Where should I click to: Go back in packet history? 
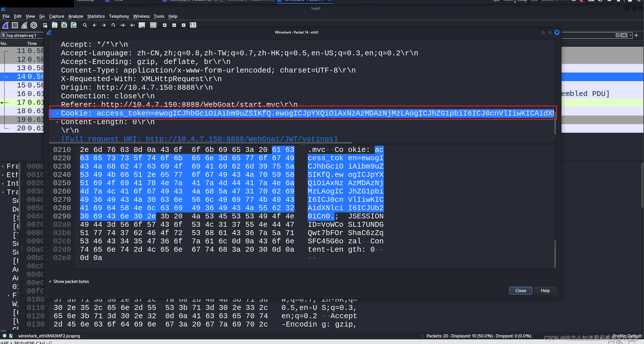tap(95, 25)
